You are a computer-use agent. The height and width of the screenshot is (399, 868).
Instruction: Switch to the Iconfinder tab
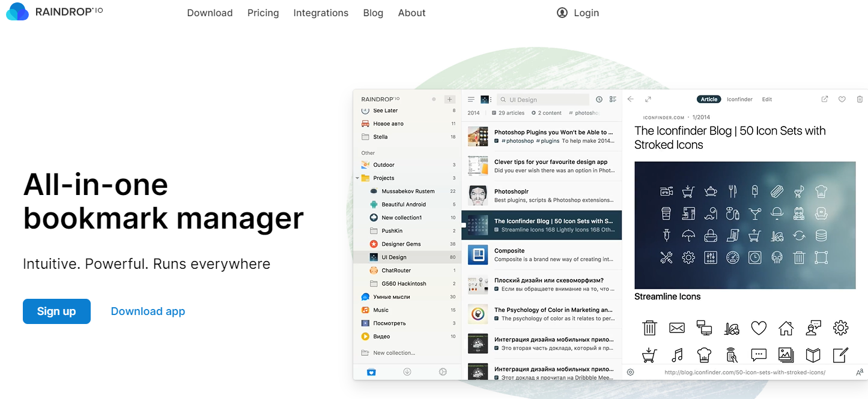pyautogui.click(x=739, y=100)
